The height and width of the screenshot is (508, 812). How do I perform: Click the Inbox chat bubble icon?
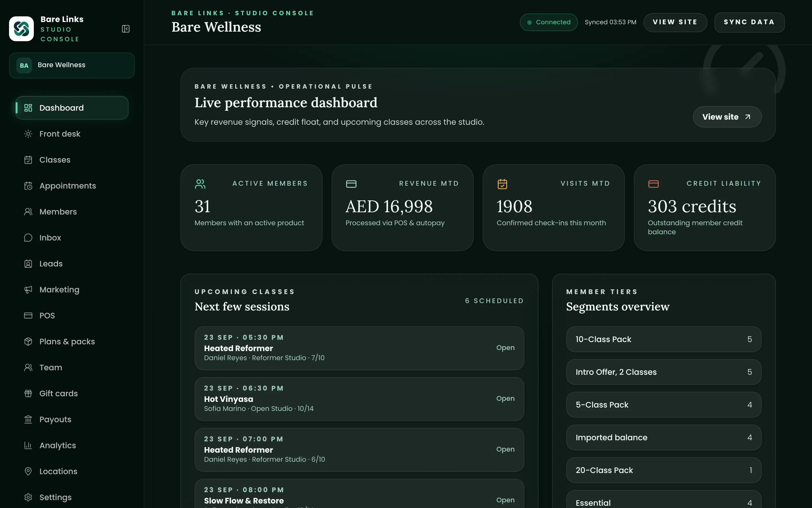pyautogui.click(x=28, y=238)
